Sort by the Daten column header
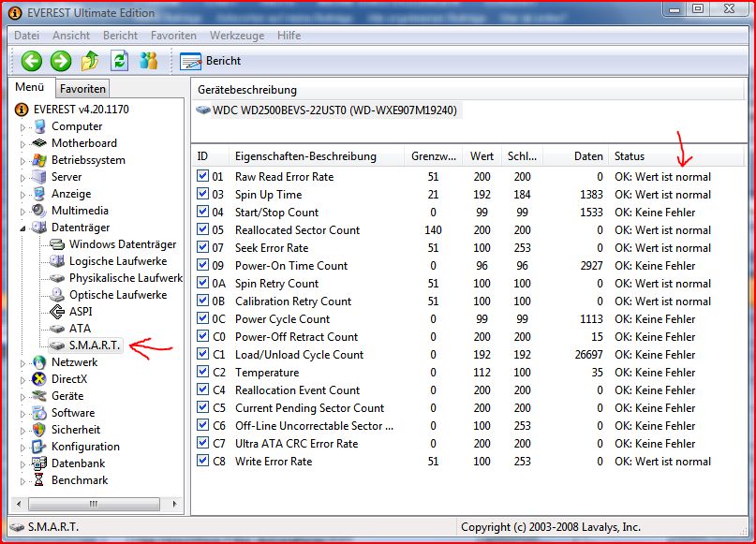This screenshot has height=544, width=756. click(575, 156)
